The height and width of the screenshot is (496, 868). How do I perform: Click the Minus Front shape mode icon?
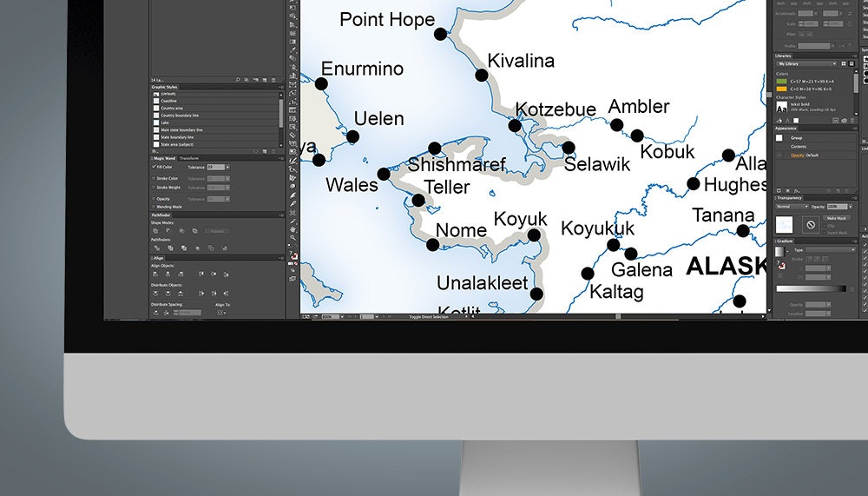[168, 230]
